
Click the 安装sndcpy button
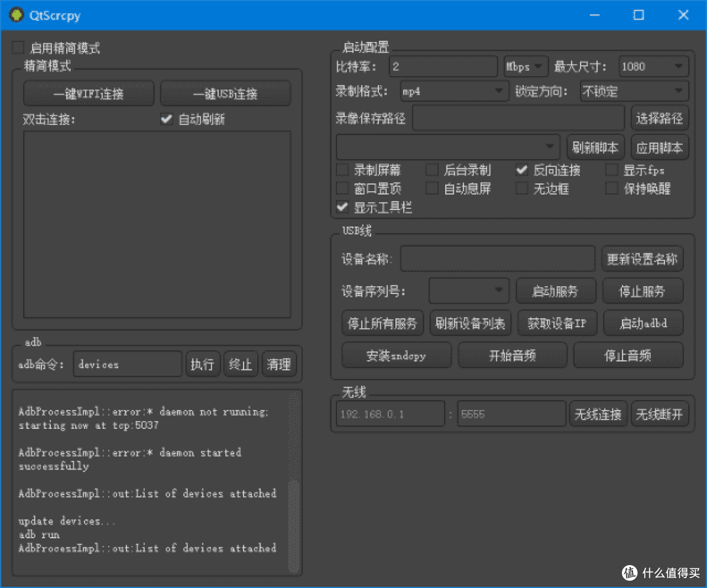[396, 356]
